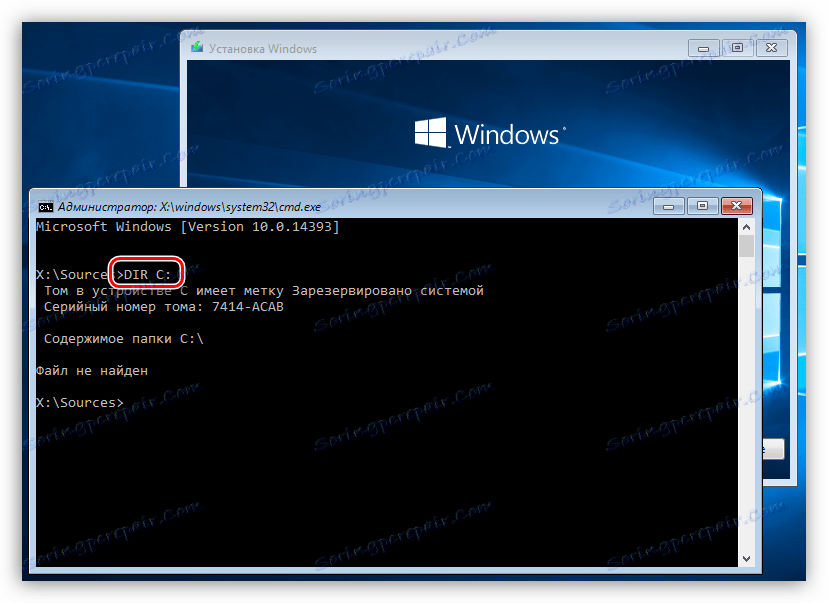
Task: Close the Установка Windows installer window
Action: pos(771,47)
